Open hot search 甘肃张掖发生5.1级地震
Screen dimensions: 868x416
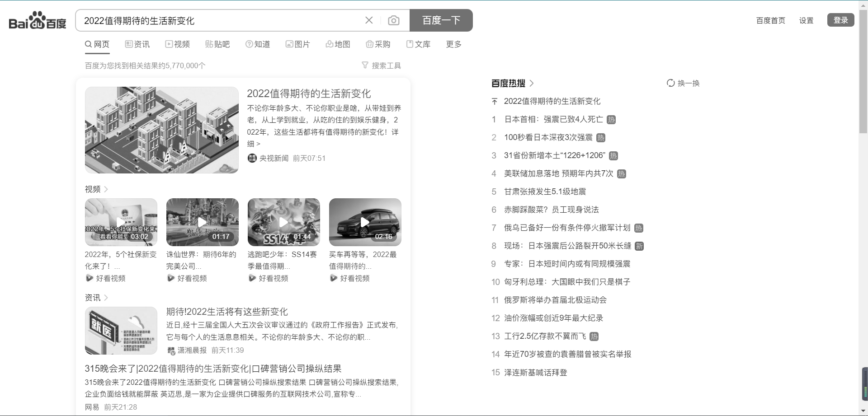545,192
